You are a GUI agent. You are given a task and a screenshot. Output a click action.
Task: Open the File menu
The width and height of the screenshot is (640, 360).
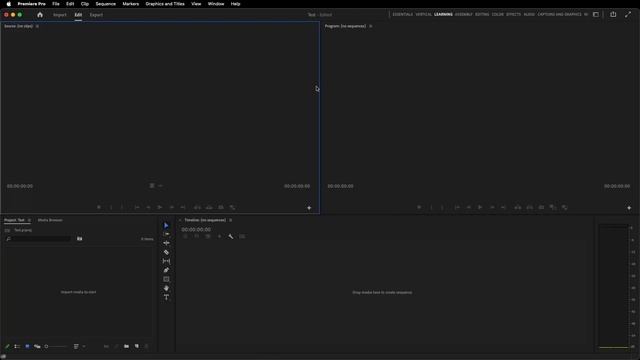pos(56,4)
